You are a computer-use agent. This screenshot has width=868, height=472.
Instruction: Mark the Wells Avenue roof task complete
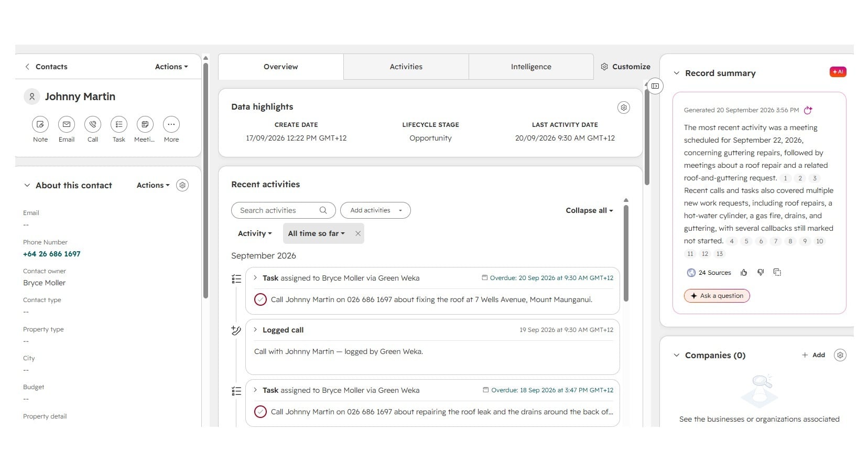click(x=261, y=299)
